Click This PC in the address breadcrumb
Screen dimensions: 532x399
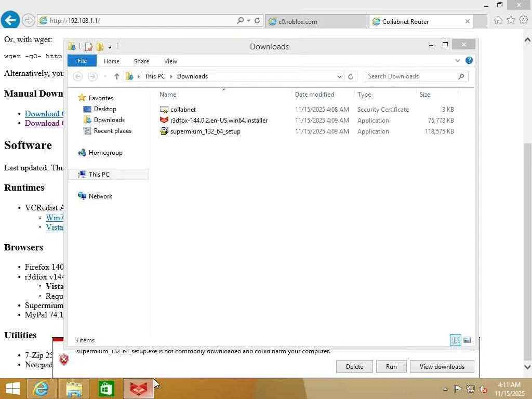tap(154, 76)
